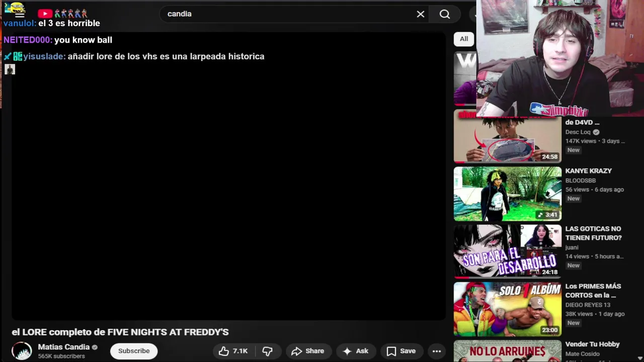
Task: Click the sword badge beside yisuslade
Action: click(8, 56)
